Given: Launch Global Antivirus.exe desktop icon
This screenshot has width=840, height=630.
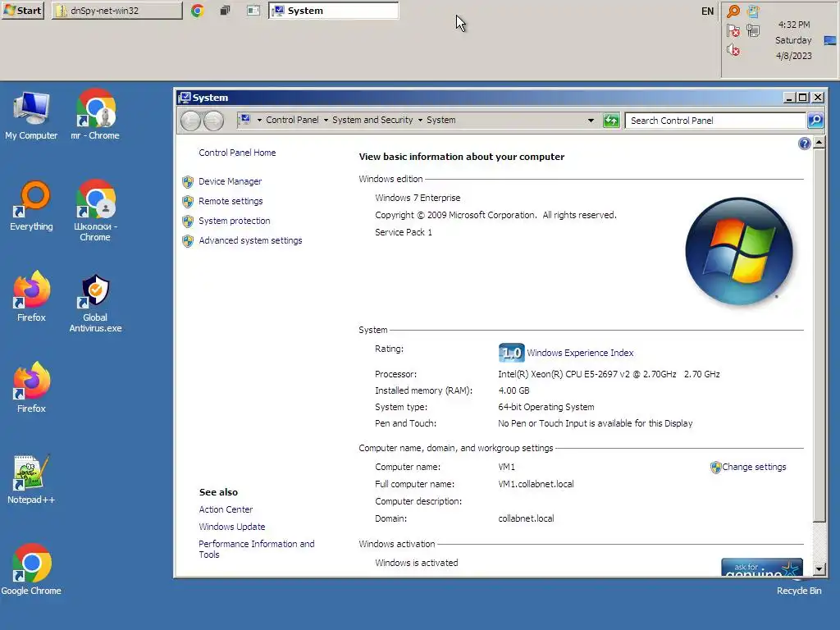Looking at the screenshot, I should pyautogui.click(x=95, y=304).
